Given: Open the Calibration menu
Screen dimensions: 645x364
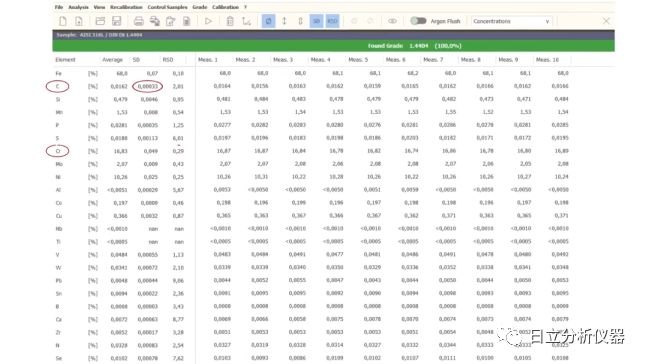Looking at the screenshot, I should click(x=225, y=7).
